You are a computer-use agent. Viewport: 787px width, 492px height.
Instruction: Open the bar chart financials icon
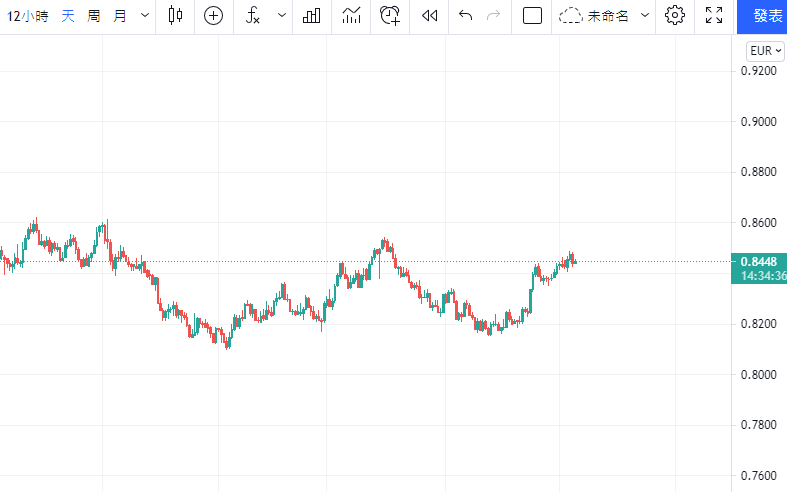coord(312,16)
